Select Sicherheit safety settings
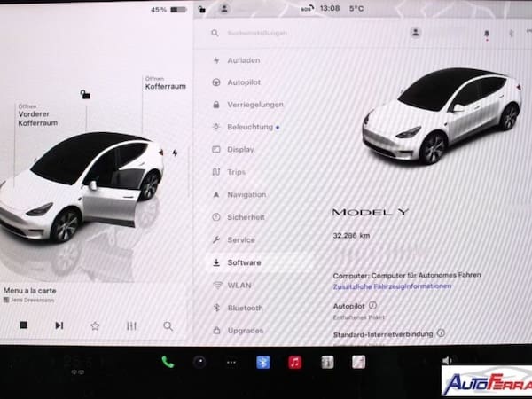Image resolution: width=532 pixels, height=399 pixels. [x=239, y=217]
